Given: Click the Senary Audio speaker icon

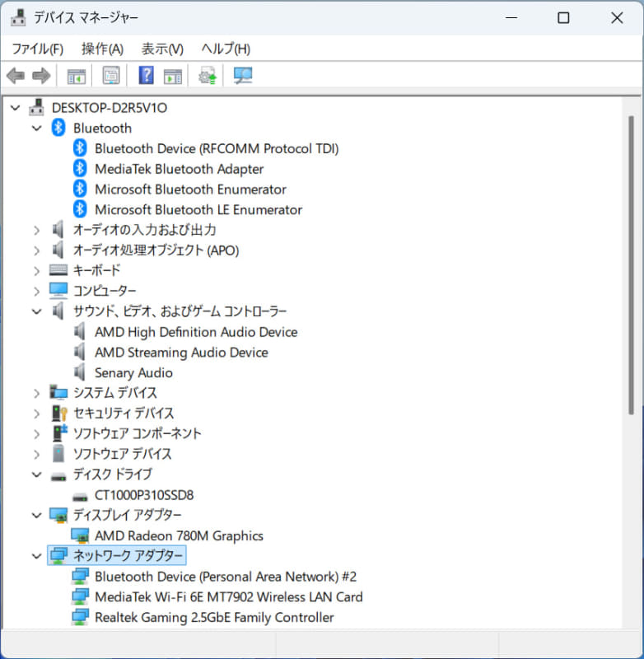Looking at the screenshot, I should coord(80,372).
